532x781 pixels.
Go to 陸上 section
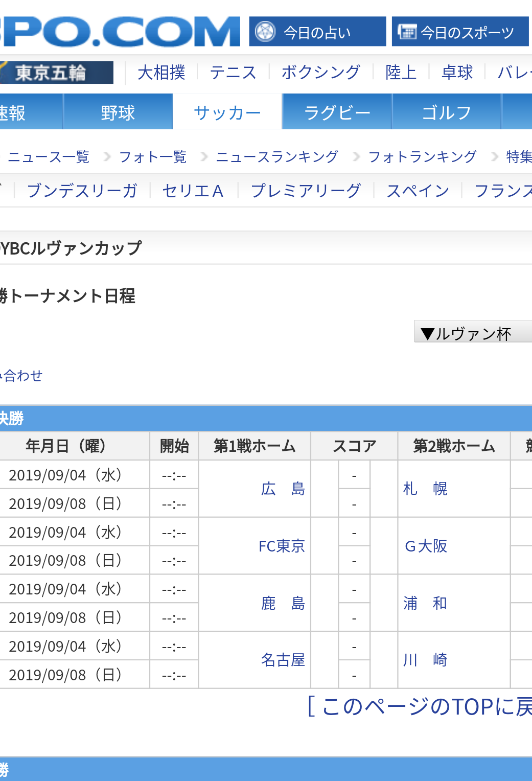401,73
